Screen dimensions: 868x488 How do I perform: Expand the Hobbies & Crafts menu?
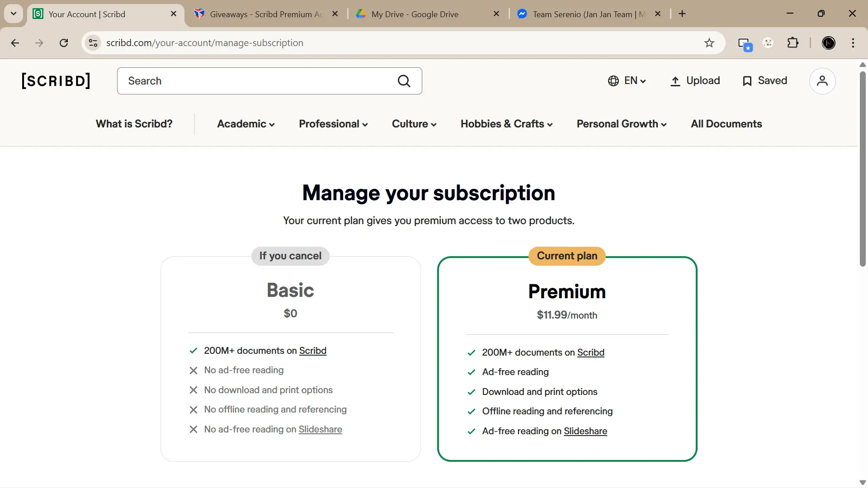(x=506, y=124)
